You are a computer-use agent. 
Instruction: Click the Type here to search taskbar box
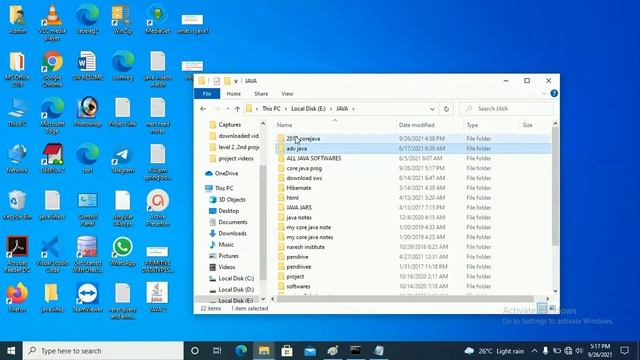point(103,351)
